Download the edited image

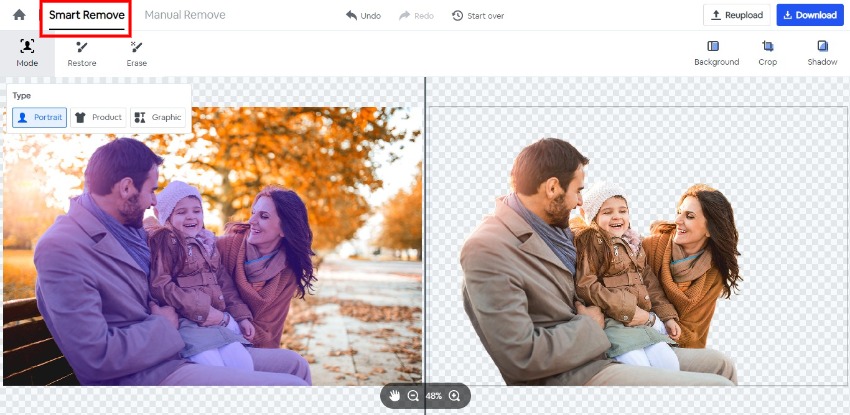pos(810,15)
